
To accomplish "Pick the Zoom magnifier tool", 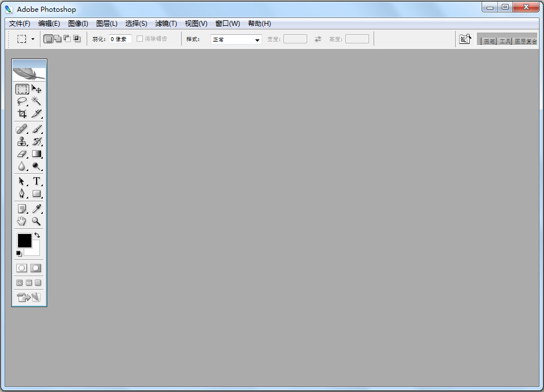I will 37,221.
